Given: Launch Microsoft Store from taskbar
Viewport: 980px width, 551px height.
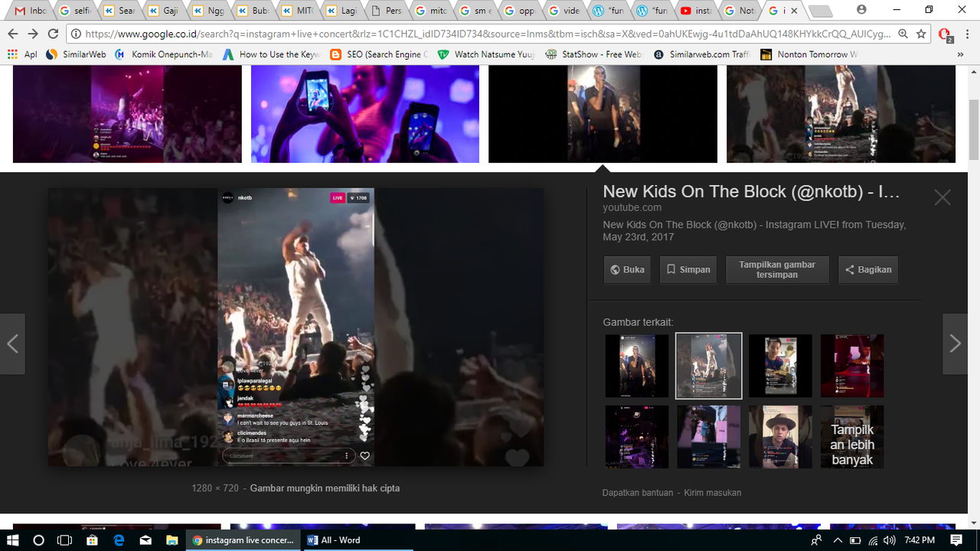Looking at the screenshot, I should click(92, 540).
